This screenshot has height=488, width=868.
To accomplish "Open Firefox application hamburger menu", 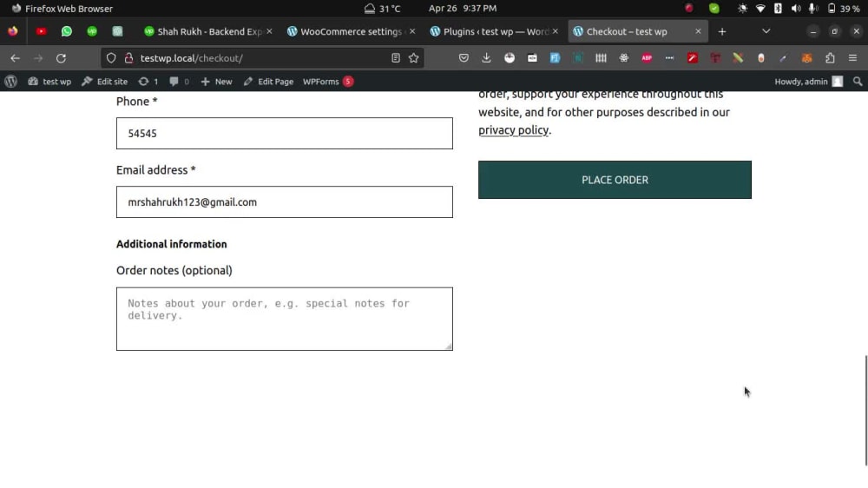I will pyautogui.click(x=852, y=58).
